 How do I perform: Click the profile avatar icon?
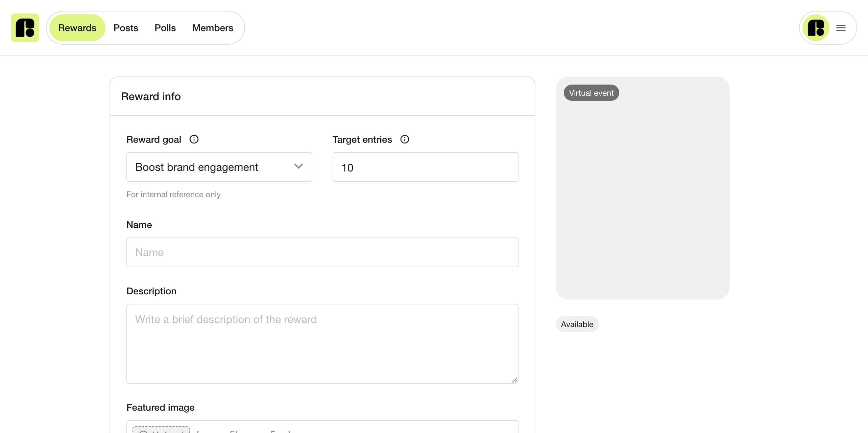click(x=816, y=28)
